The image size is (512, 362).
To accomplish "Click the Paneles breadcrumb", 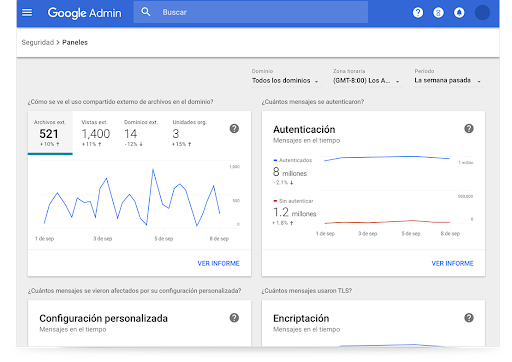I will (75, 42).
